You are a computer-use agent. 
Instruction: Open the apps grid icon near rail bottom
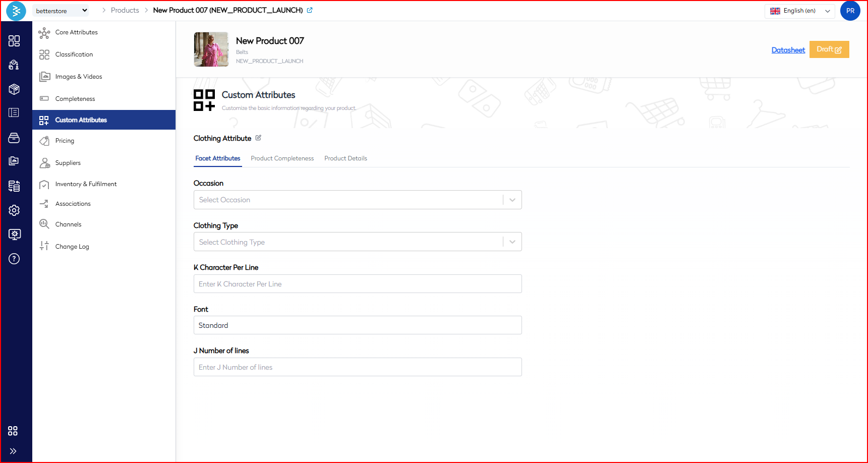point(13,431)
